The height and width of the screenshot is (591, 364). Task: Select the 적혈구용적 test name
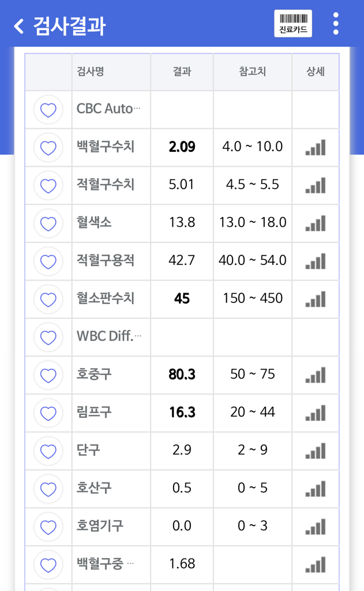coord(106,260)
